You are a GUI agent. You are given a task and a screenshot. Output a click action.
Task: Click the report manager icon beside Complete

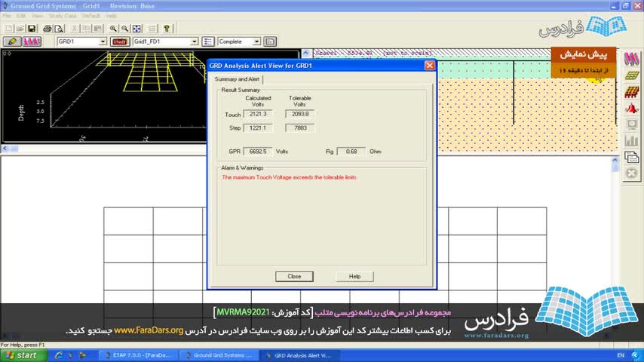coord(270,41)
